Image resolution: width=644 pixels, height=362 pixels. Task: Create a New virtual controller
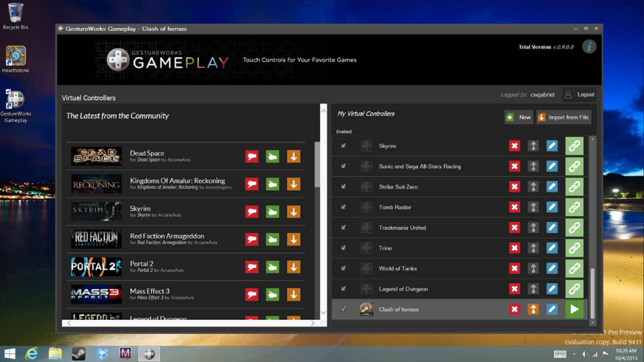519,117
